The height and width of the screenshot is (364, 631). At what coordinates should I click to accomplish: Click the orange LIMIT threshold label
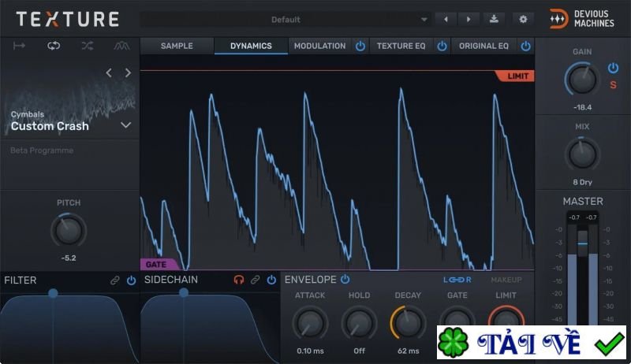(x=516, y=76)
